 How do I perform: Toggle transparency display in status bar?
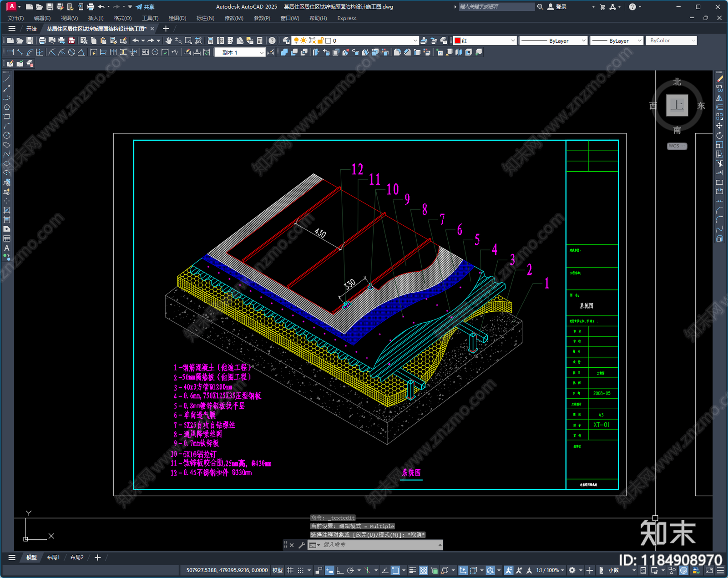pos(423,570)
